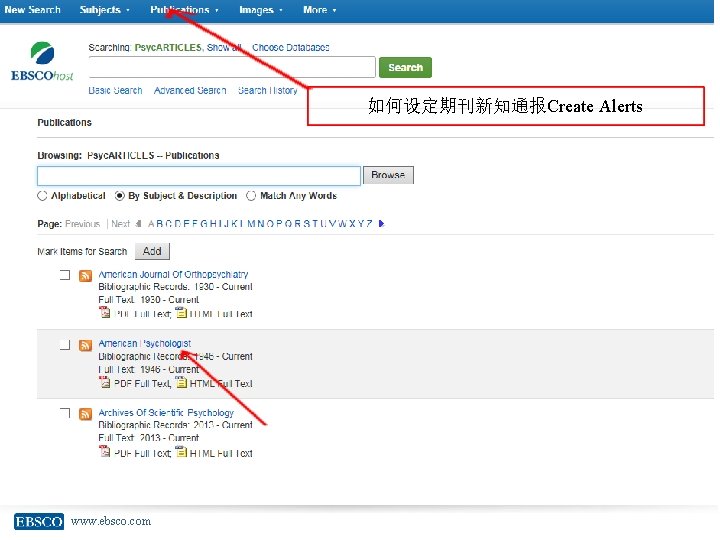Viewport: 720px width, 540px height.
Task: Open the RSS alert icon for American Psychologist
Action: 85,345
